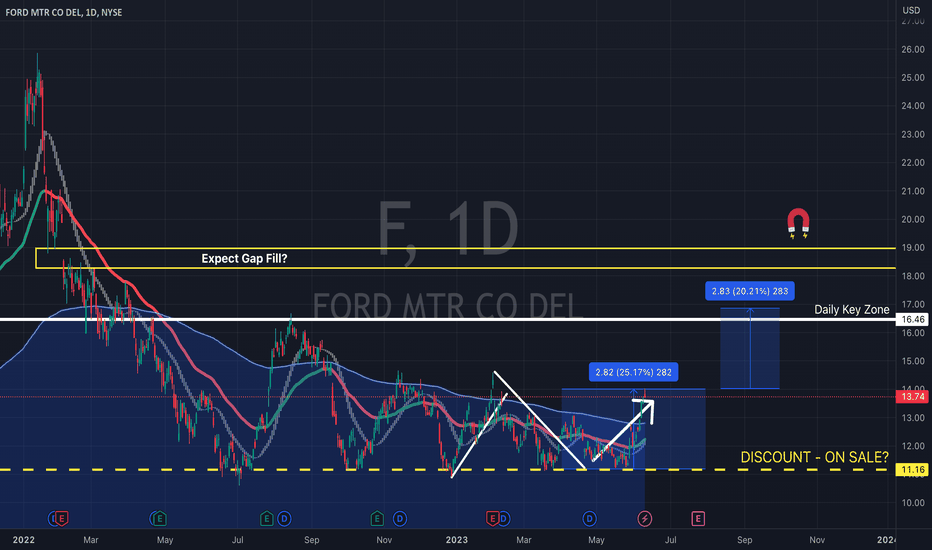Screen dimensions: 932x550
Task: Select the '2.82 (25.17%) 282' measurement label
Action: click(634, 372)
